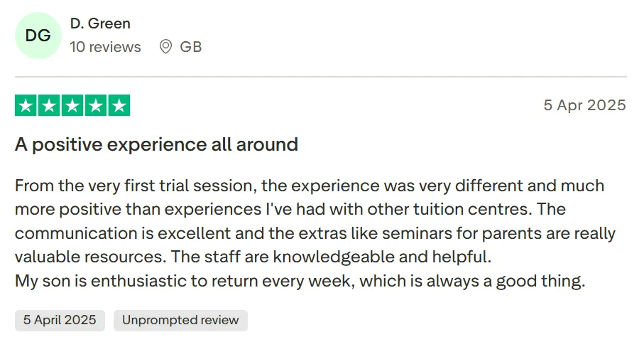
Task: View the reviewer's 10 reviews
Action: coord(105,47)
